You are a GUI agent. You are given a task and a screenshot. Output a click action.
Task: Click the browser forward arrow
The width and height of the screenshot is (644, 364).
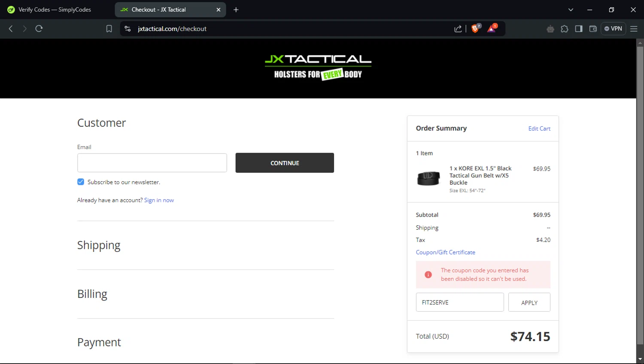[24, 29]
